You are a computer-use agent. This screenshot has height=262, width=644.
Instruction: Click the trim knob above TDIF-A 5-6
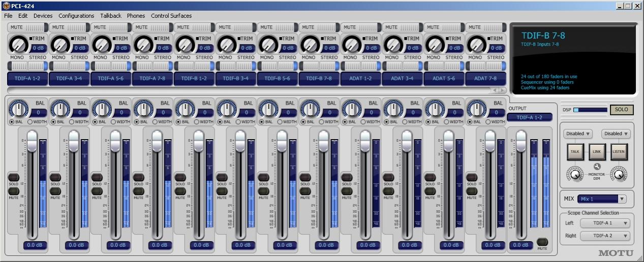coord(102,45)
